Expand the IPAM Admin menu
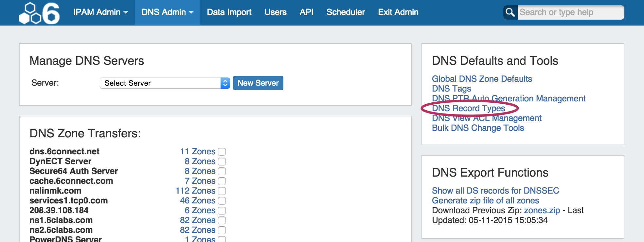Screen dimensions: 644x242 point(100,12)
